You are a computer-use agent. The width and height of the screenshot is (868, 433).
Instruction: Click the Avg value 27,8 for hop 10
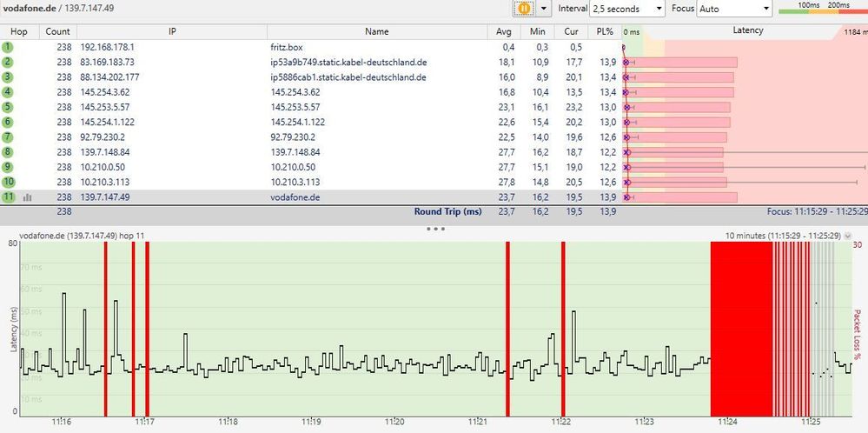click(x=507, y=183)
